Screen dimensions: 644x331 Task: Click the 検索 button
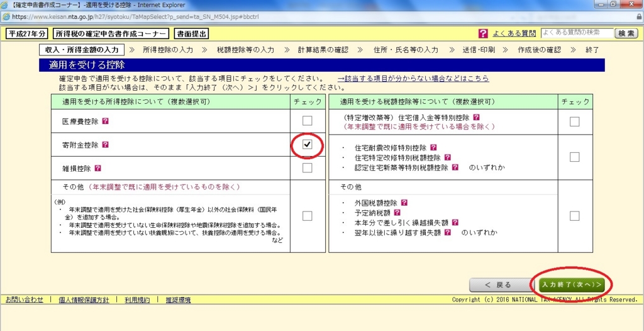click(x=626, y=34)
